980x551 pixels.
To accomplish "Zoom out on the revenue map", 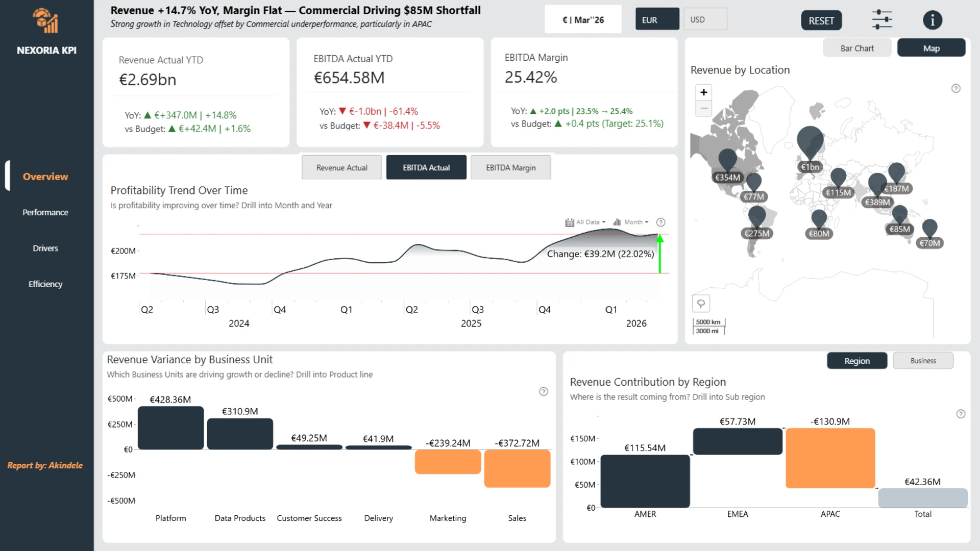I will [x=703, y=108].
